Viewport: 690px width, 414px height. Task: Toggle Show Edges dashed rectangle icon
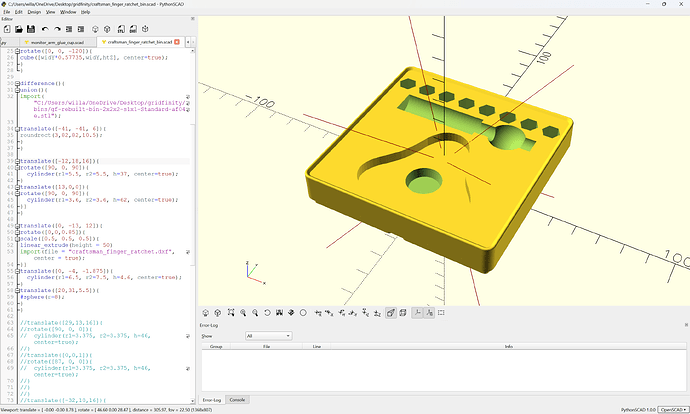point(441,313)
